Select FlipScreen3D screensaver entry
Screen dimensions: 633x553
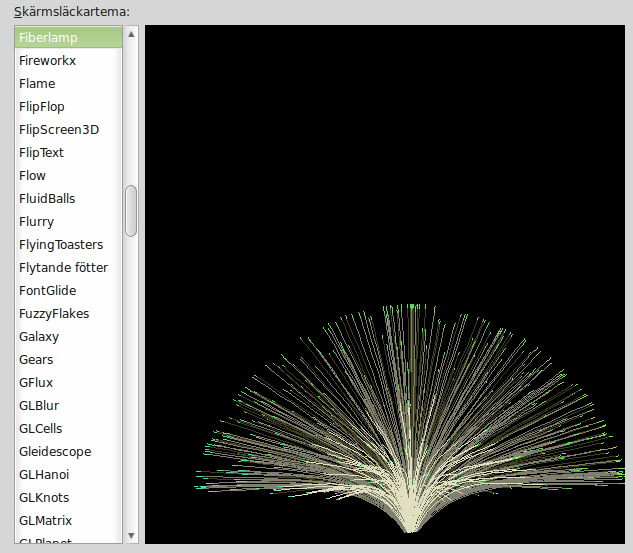68,130
